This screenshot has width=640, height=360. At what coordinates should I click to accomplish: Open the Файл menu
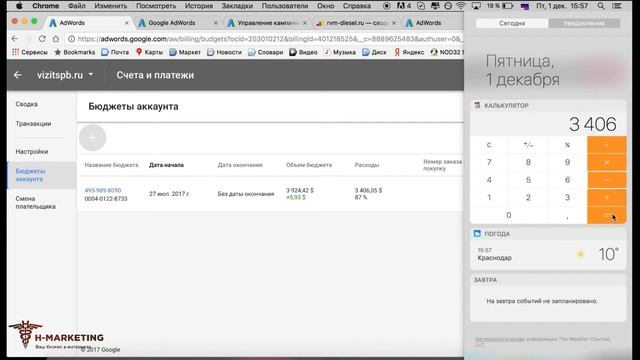pos(76,6)
